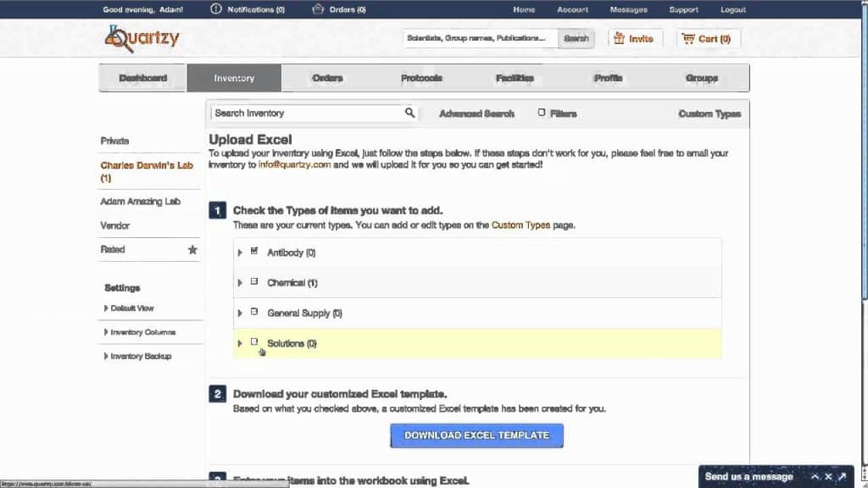868x488 pixels.
Task: Click the Quartzy logo
Action: point(142,39)
